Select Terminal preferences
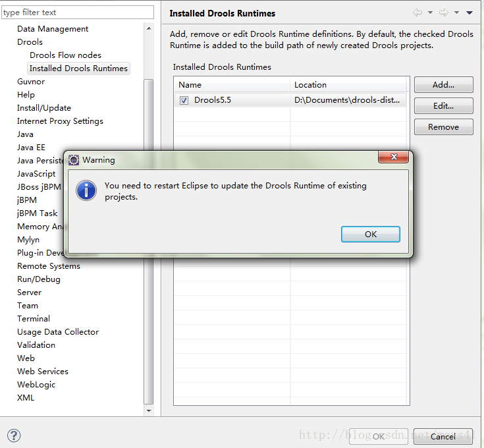 click(34, 319)
